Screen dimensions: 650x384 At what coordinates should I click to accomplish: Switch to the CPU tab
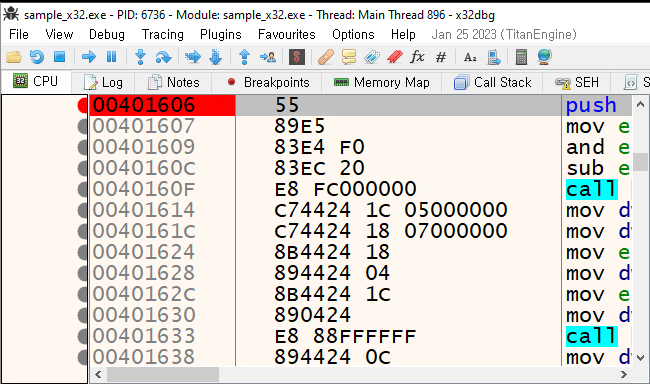click(x=36, y=82)
